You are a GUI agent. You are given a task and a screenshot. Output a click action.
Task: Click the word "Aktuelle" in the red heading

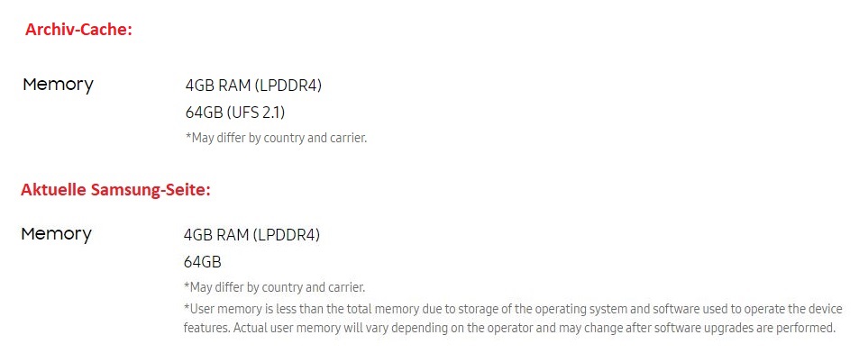click(55, 190)
